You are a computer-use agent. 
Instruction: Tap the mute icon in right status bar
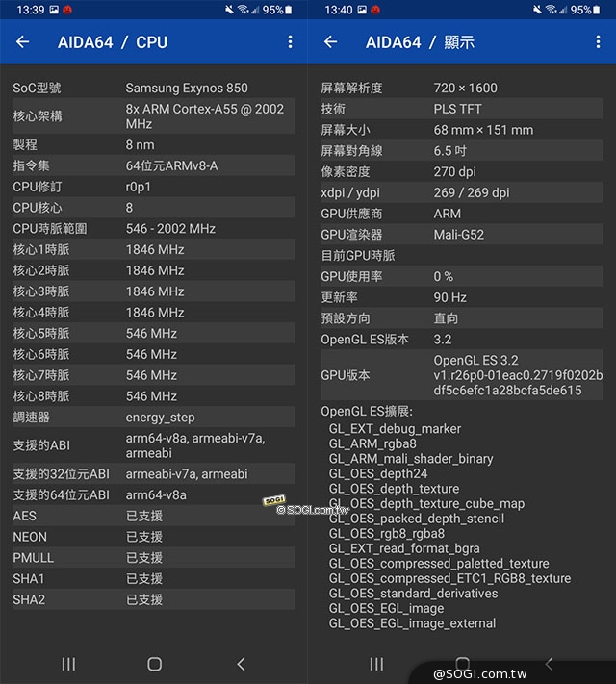(x=537, y=10)
